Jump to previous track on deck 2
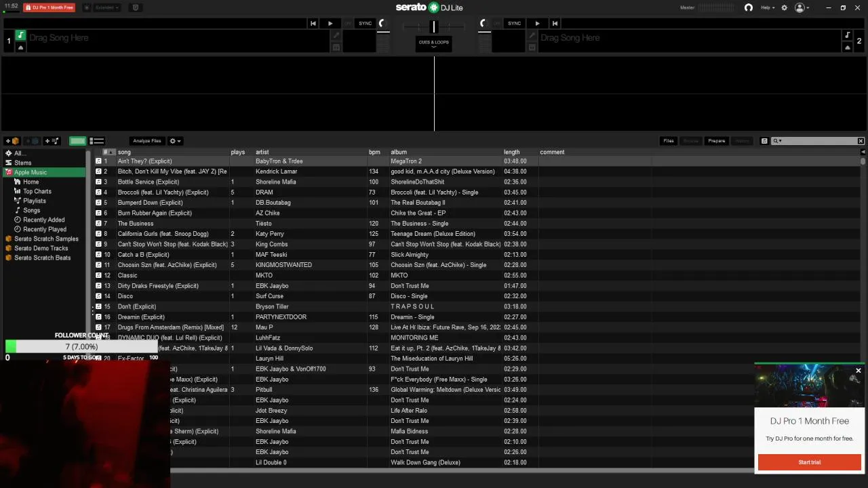Screen dimensions: 868x488 coord(555,23)
